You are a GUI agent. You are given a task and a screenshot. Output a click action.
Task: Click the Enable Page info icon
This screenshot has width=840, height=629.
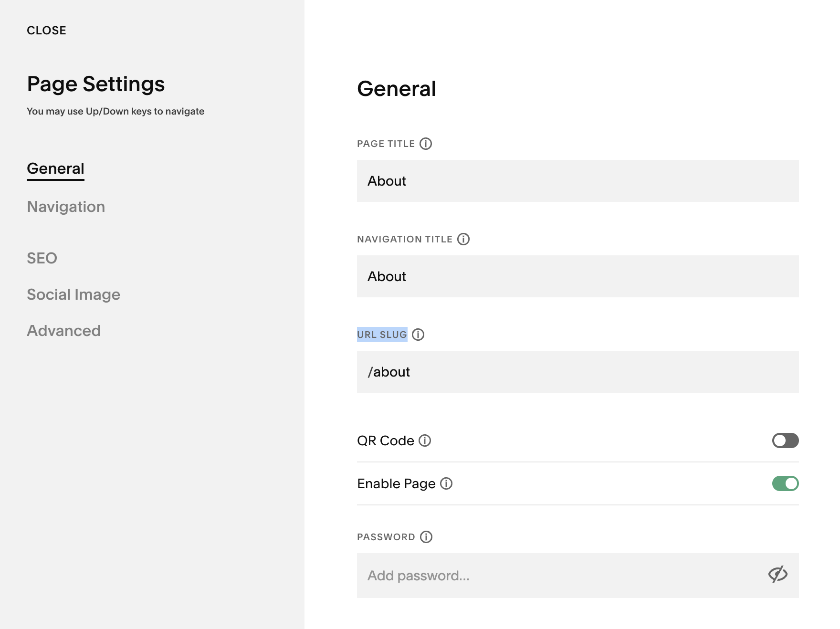coord(446,483)
